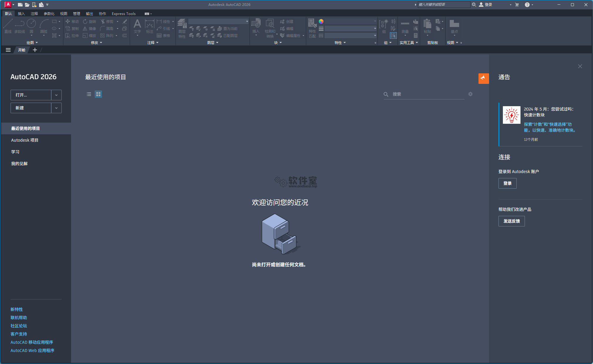The image size is (593, 364).
Task: Expand the 新建 (New) dropdown arrow
Action: pyautogui.click(x=56, y=108)
